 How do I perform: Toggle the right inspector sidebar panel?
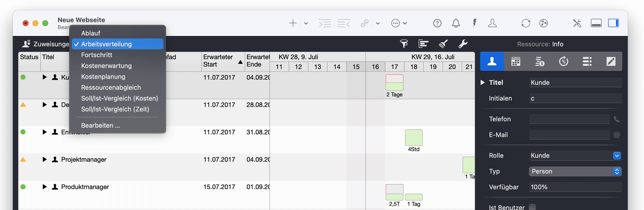(x=613, y=23)
